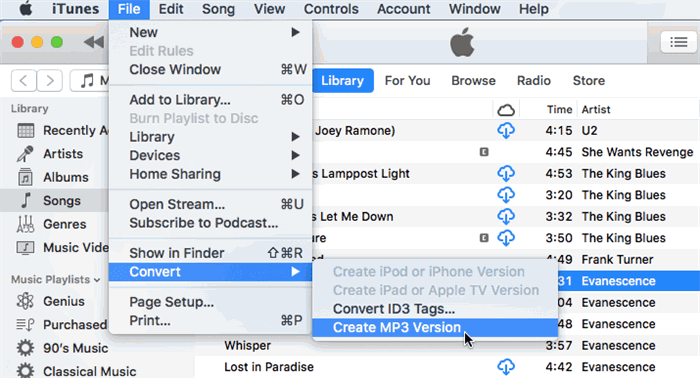Switch to the For You tab
The width and height of the screenshot is (700, 378).
click(x=408, y=81)
